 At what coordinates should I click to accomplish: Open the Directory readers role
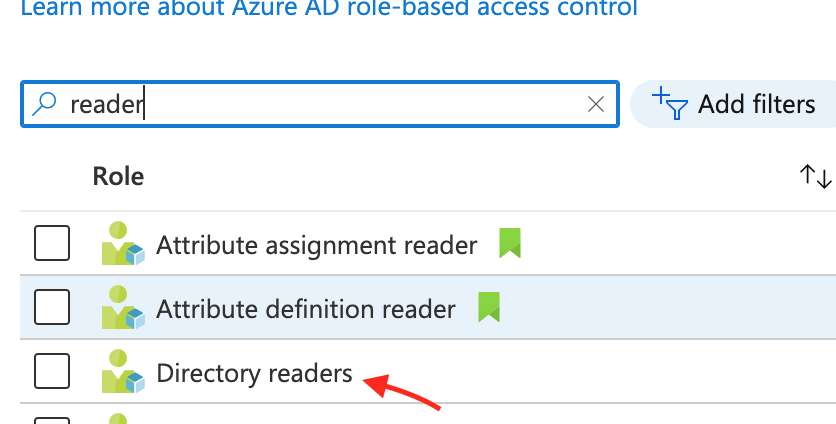[254, 373]
